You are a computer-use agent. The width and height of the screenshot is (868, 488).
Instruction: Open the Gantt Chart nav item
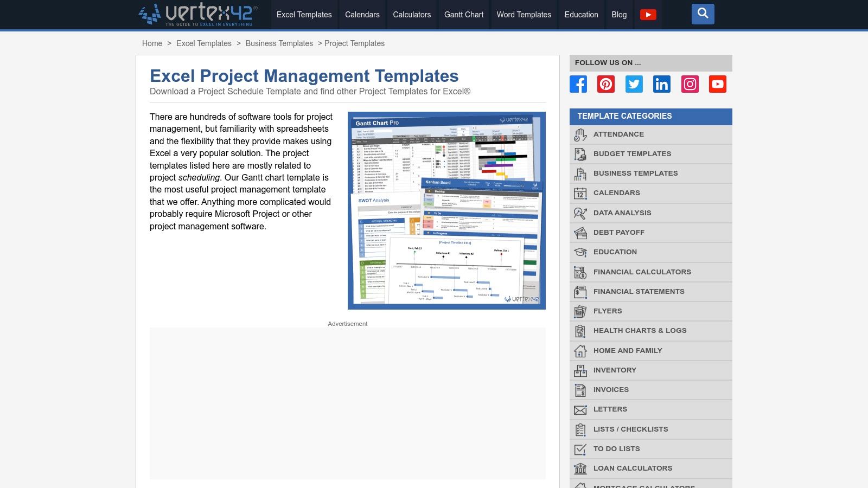[464, 15]
